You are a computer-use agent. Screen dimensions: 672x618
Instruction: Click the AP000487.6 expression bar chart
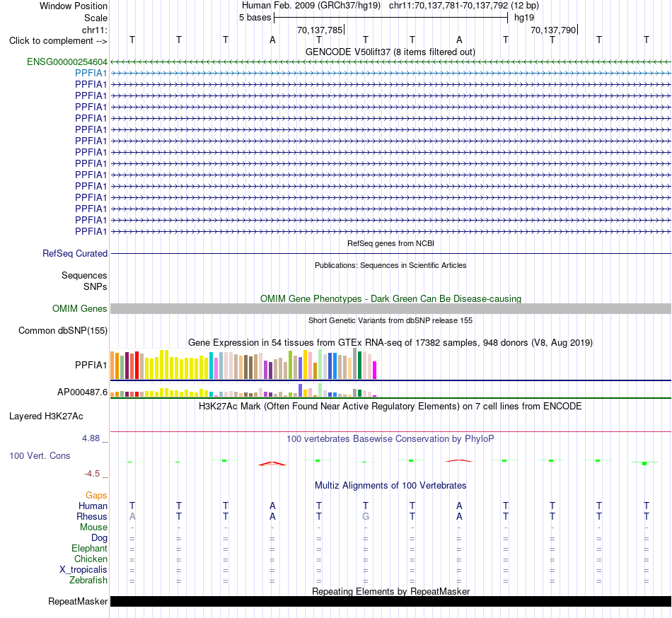pos(243,390)
